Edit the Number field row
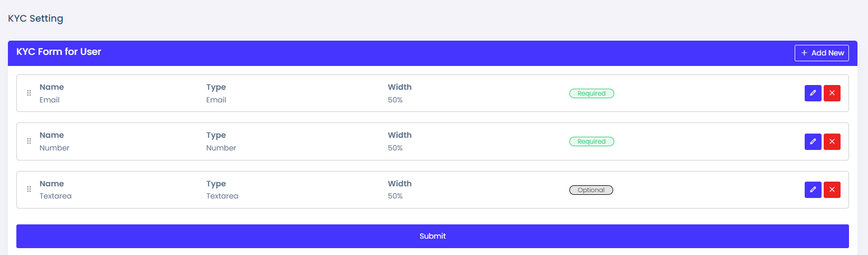 click(813, 141)
